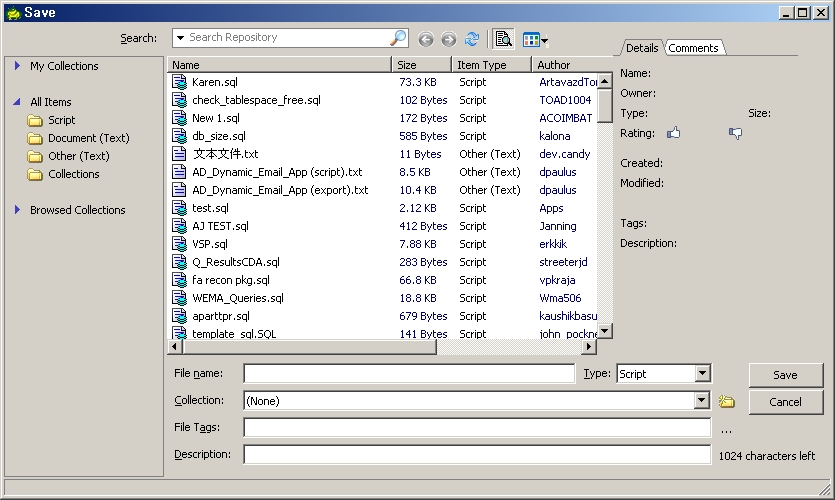The image size is (835, 500).
Task: Refresh the repository list
Action: click(x=472, y=39)
